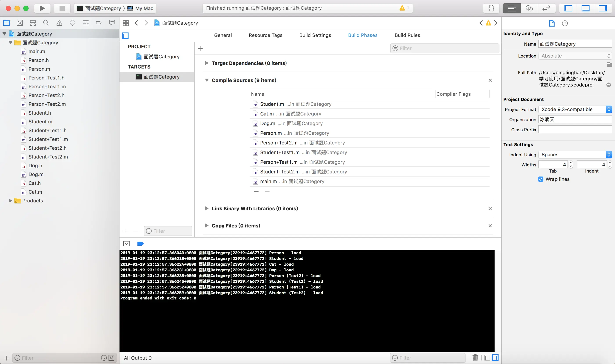Click the Run (play) button

pyautogui.click(x=42, y=8)
